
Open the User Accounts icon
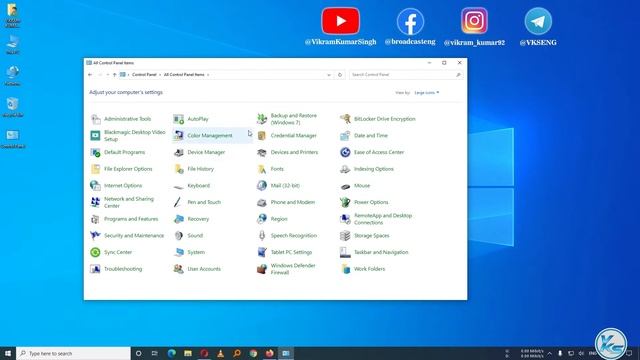(x=179, y=269)
